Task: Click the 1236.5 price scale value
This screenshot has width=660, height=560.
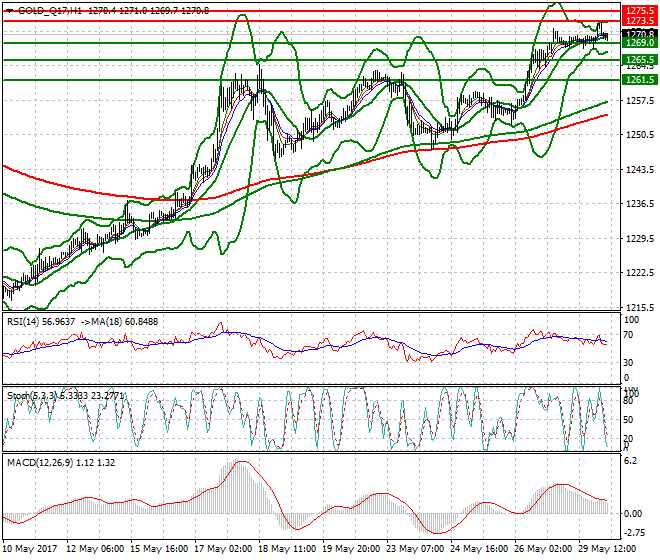Action: pyautogui.click(x=639, y=204)
